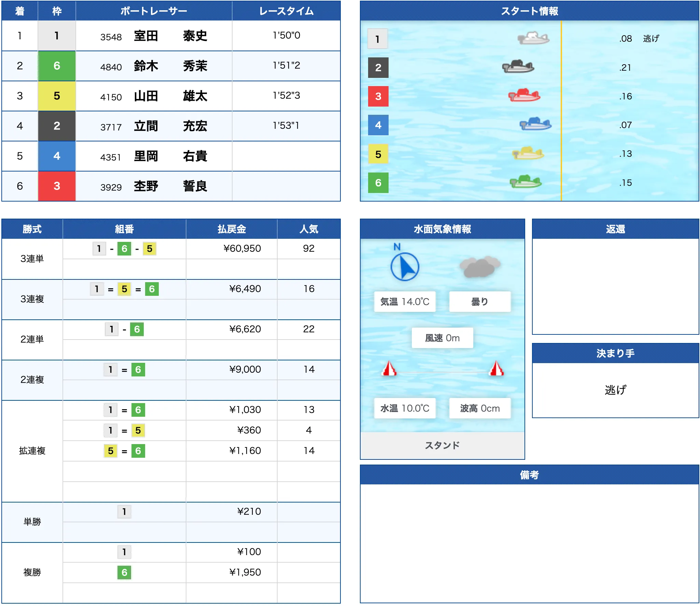
Task: Click black frame 2 cell for 立間
Action: point(57,126)
